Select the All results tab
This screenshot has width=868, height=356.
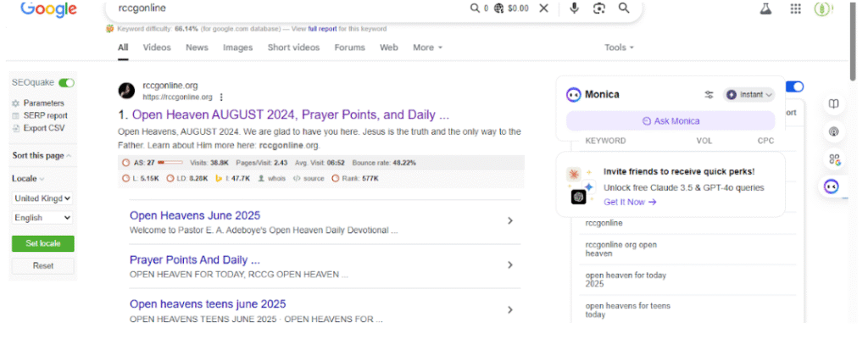123,47
